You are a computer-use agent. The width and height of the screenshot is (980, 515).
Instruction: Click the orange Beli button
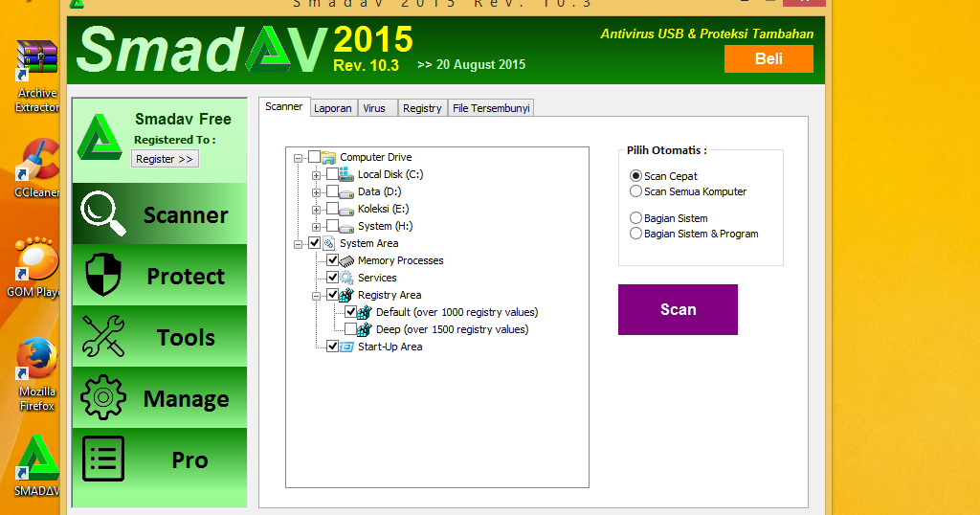[x=768, y=58]
